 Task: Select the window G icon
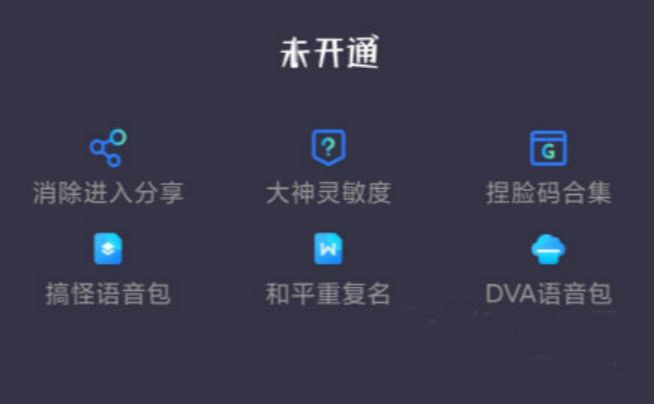tap(548, 148)
